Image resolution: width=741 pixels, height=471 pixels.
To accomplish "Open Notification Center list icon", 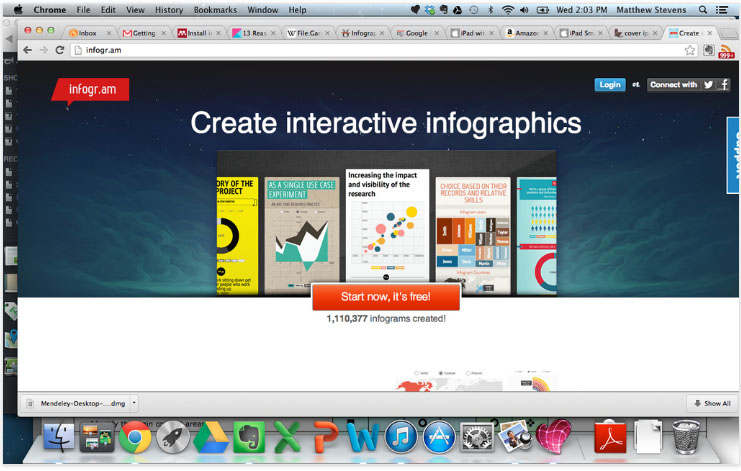I will pyautogui.click(x=722, y=9).
